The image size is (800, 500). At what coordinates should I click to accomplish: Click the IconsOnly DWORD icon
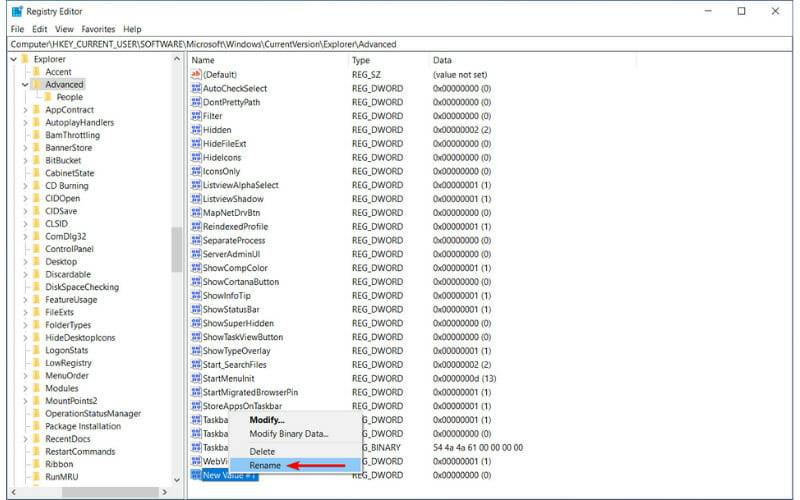(196, 171)
